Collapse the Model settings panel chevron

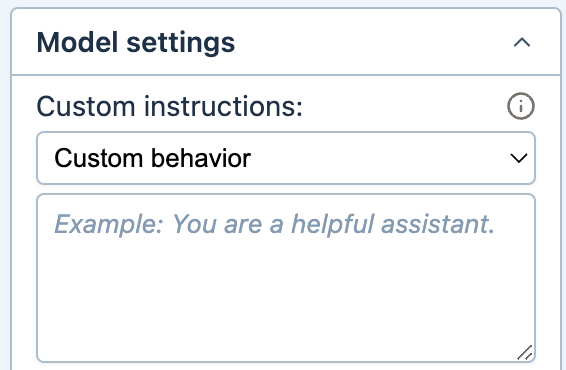522,43
